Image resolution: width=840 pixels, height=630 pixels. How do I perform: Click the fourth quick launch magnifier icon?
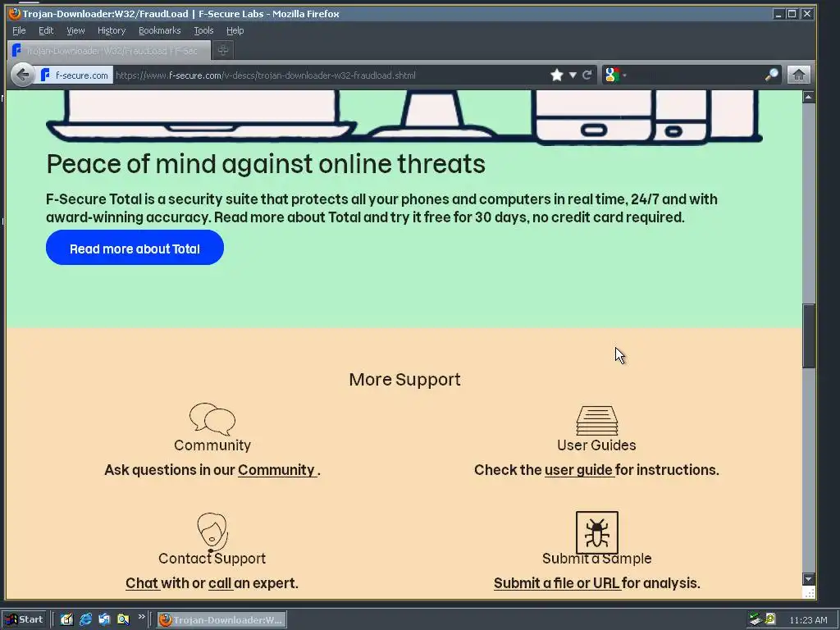(123, 620)
